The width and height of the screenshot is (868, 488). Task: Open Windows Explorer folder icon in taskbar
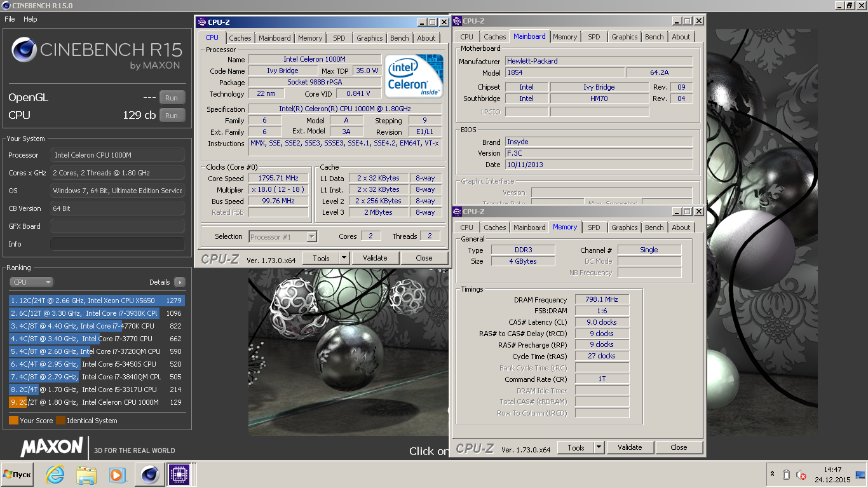pos(86,474)
